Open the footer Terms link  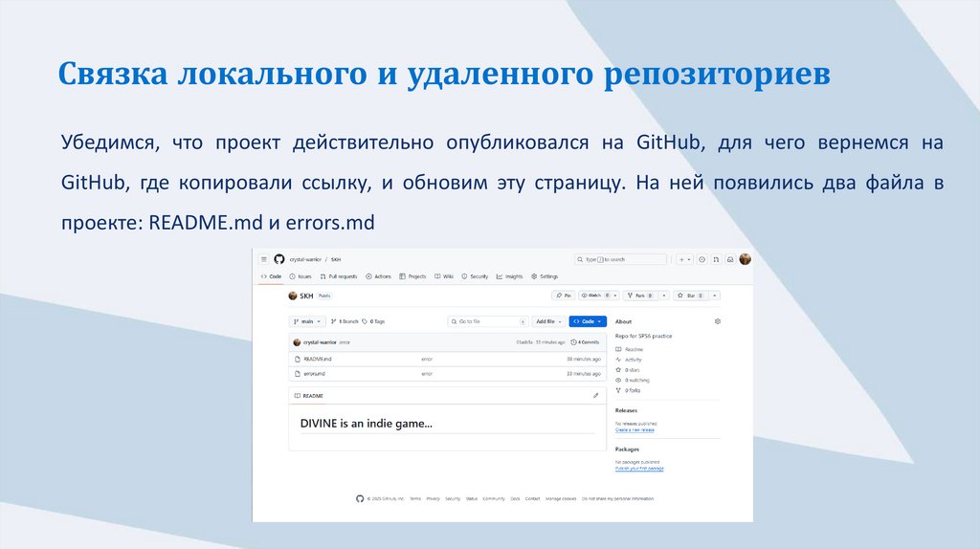(x=415, y=498)
